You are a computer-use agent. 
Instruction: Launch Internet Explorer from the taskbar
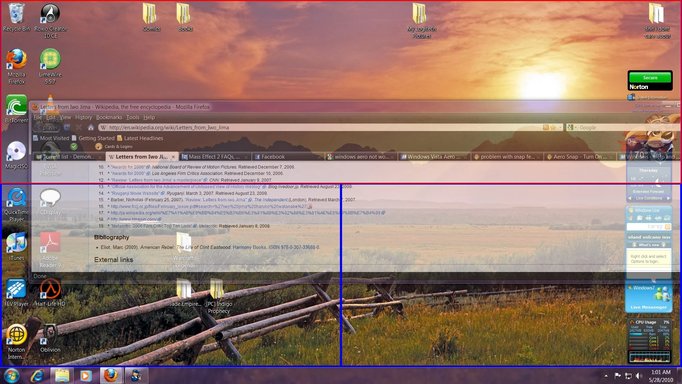coord(37,376)
